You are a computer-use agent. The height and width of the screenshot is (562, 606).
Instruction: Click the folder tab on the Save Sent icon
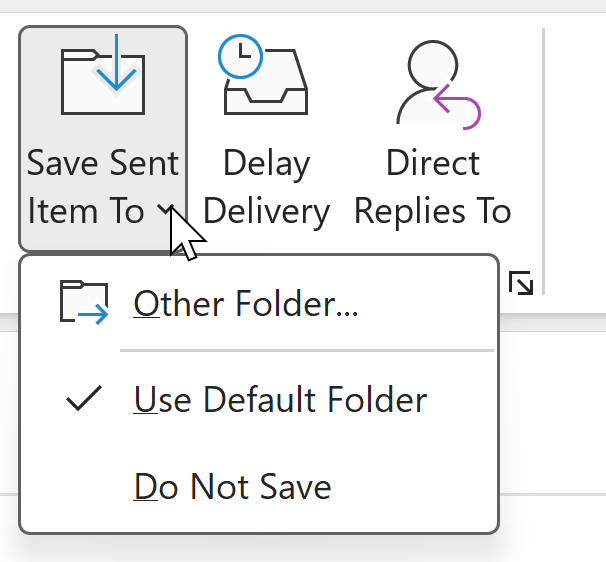coord(80,54)
